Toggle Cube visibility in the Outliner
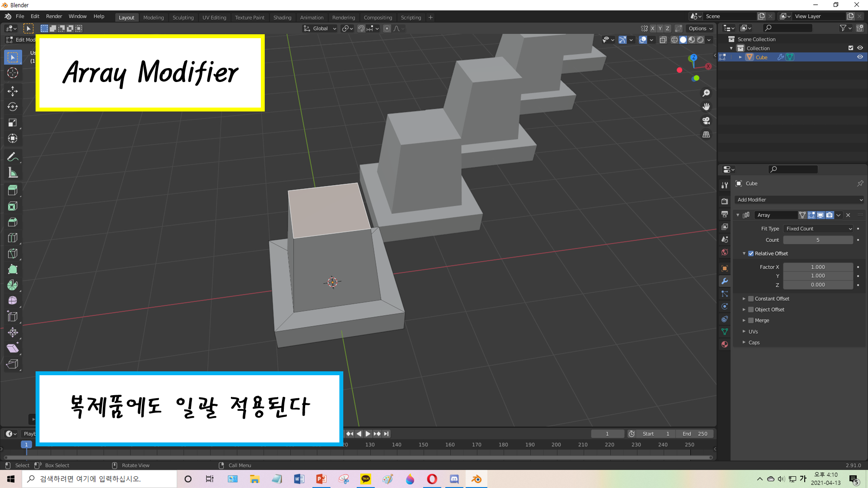The image size is (868, 488). click(x=861, y=57)
